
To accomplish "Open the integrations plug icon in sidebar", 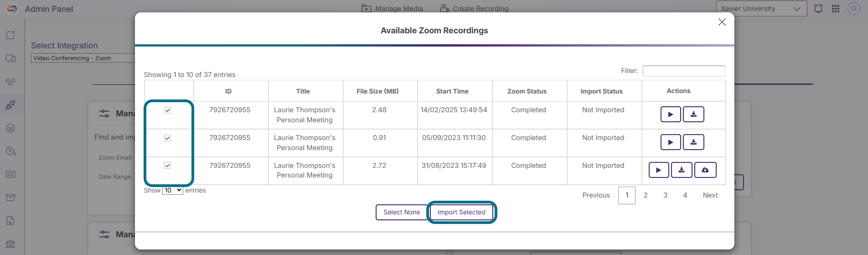I will tap(10, 105).
